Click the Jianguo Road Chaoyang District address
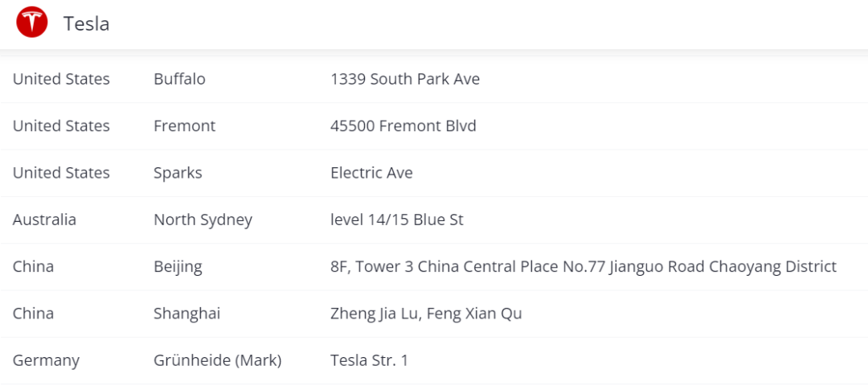Viewport: 868px width, 386px height. click(583, 267)
